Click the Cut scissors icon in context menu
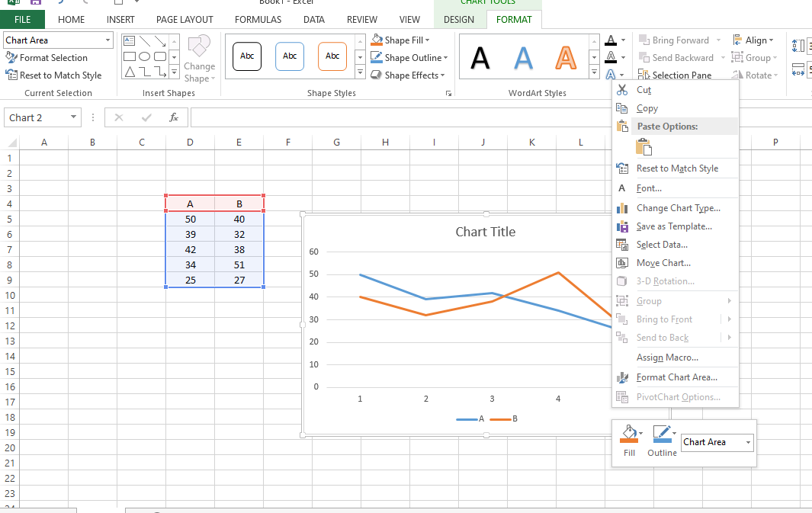Screen dimensions: 812x513 click(622, 90)
